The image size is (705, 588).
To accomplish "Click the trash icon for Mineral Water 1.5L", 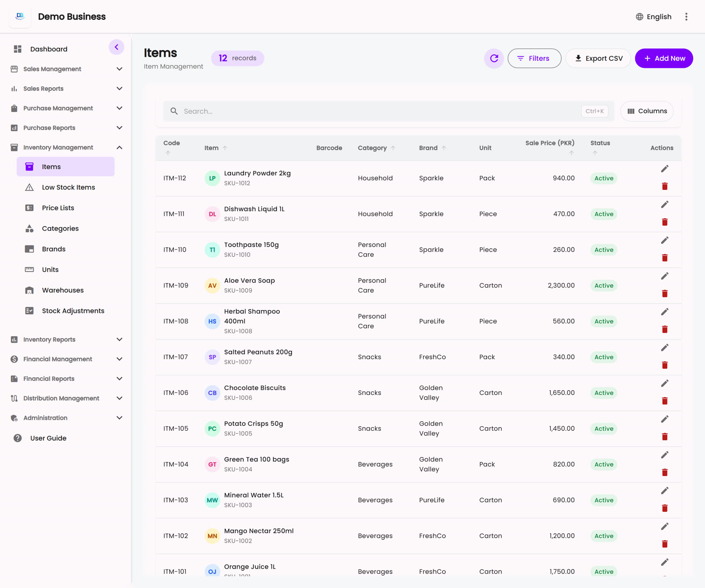I will point(664,508).
